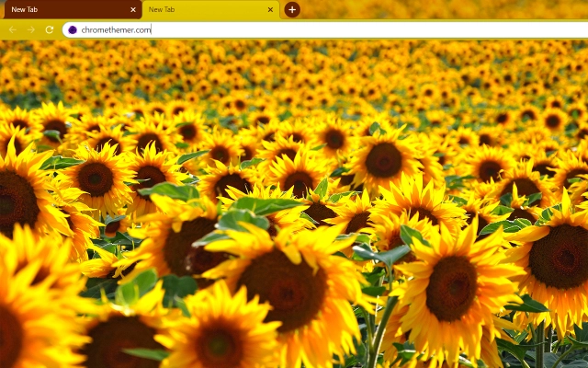Switch to the second yellow New Tab
Screen dimensions: 588x368
(210, 10)
